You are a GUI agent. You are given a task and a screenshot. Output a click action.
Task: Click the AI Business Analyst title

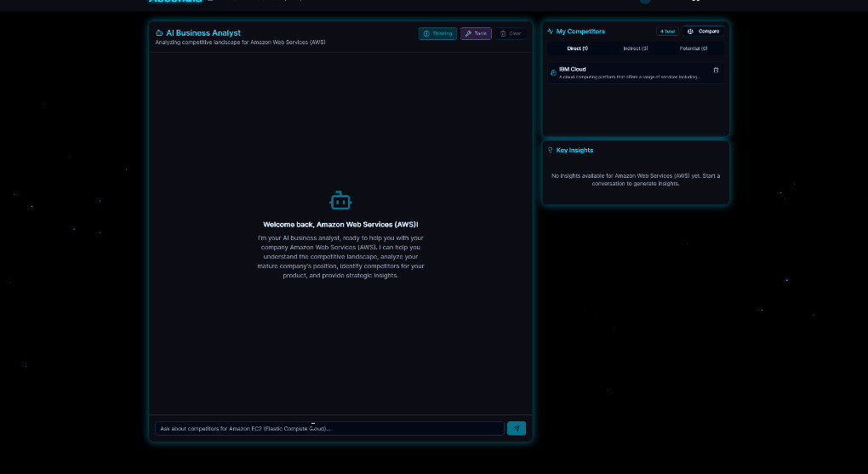pyautogui.click(x=203, y=33)
